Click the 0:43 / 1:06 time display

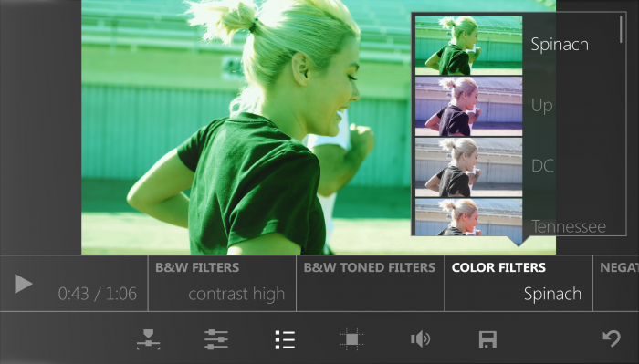click(98, 294)
